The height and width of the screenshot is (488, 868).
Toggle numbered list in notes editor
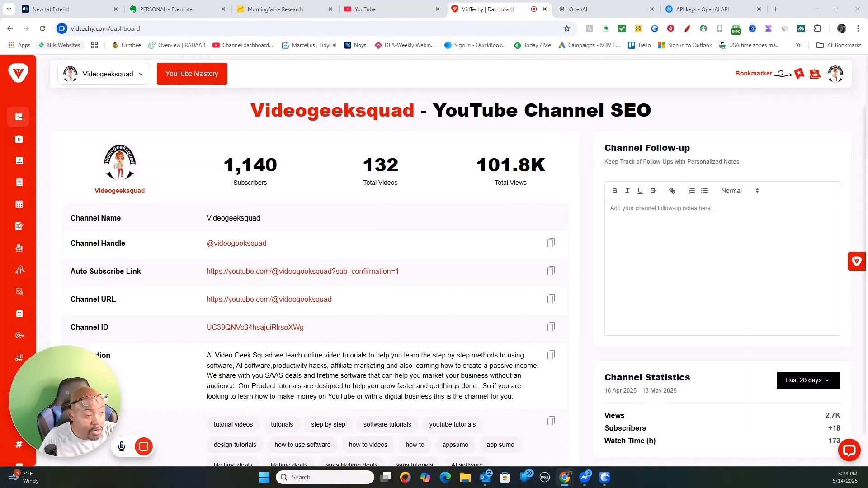click(x=691, y=191)
